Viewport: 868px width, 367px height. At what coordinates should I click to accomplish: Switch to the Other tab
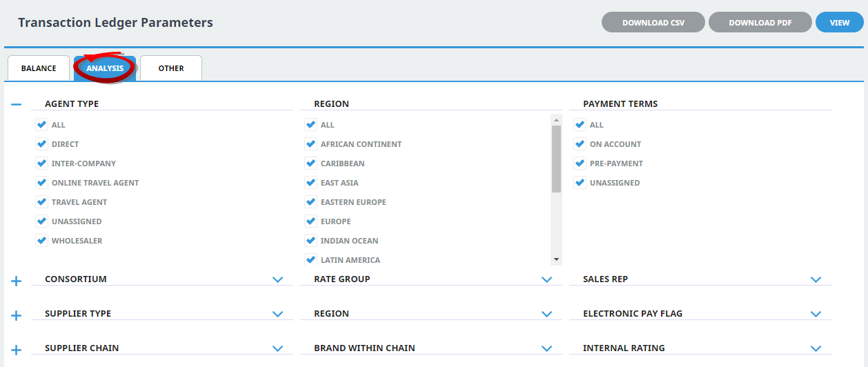pos(171,68)
